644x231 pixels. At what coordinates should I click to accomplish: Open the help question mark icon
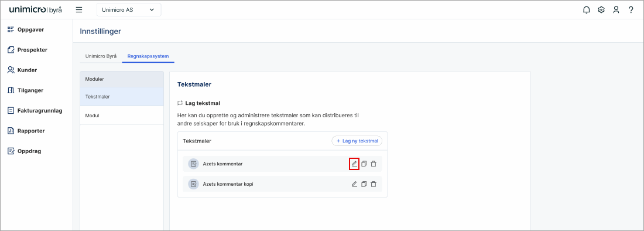(x=631, y=10)
